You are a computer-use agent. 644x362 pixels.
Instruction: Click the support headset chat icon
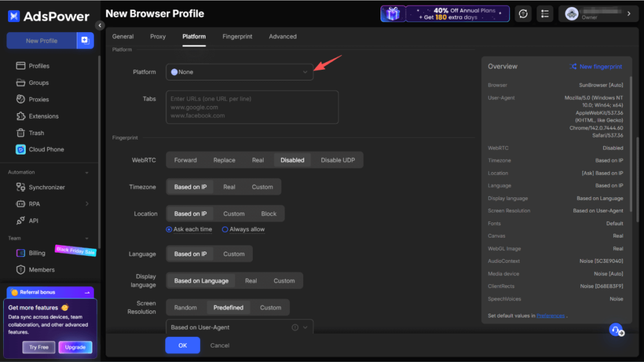(x=616, y=330)
